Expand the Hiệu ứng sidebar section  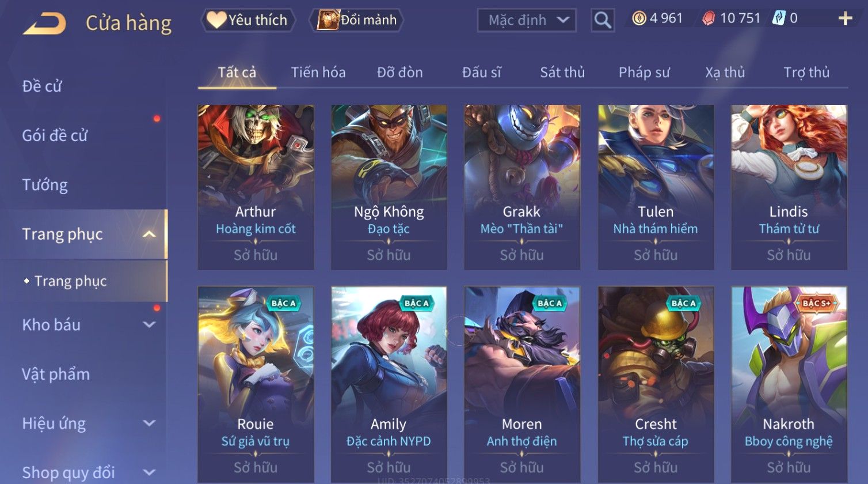[x=149, y=423]
